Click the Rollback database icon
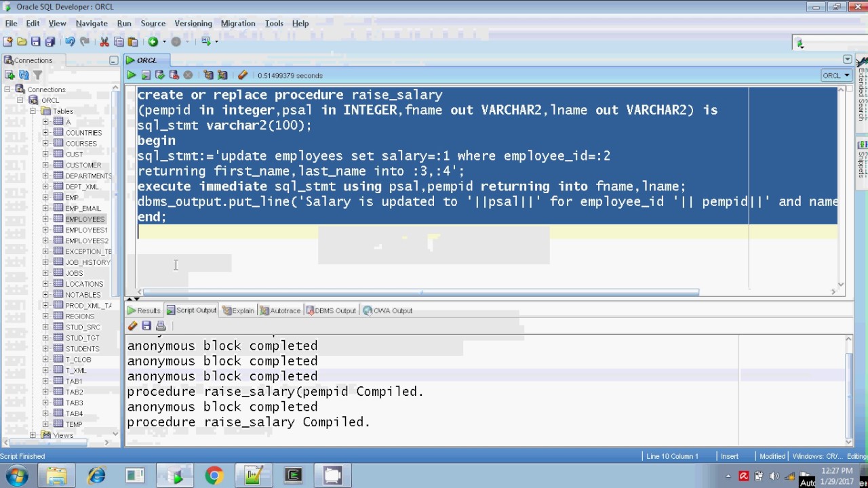This screenshot has width=868, height=488. pos(174,75)
